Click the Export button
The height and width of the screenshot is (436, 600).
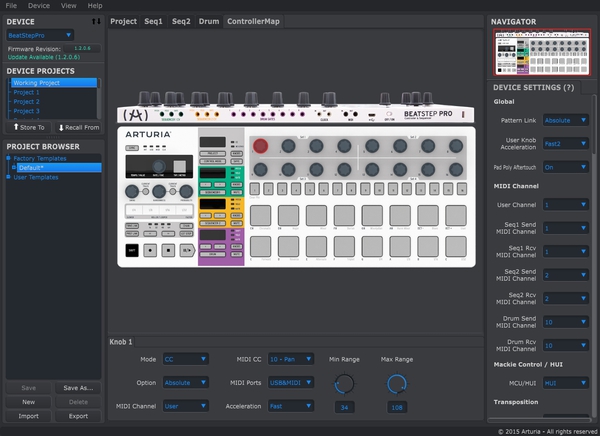(x=78, y=416)
